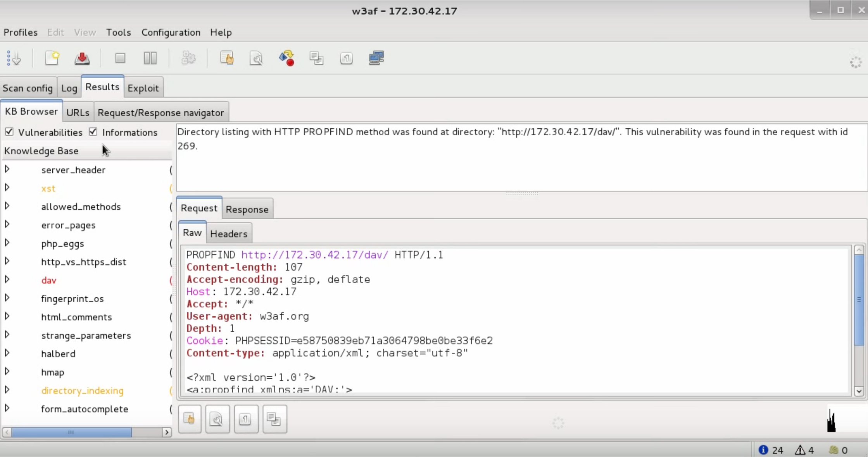
Task: Open the encode/decode tool icon
Action: 286,58
